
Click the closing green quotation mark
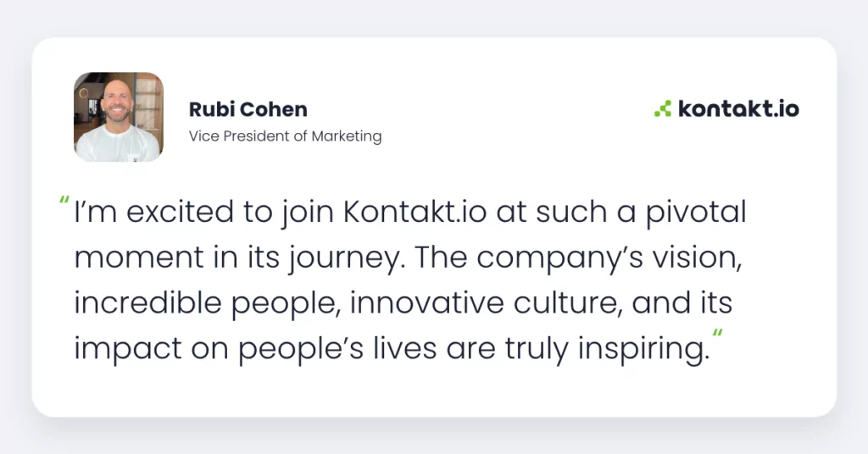717,334
